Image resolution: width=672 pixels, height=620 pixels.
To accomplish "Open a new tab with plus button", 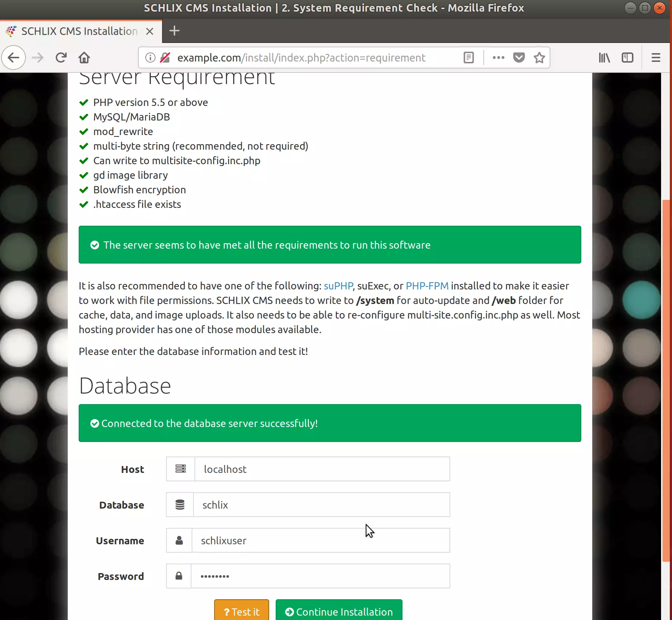I will [x=174, y=31].
